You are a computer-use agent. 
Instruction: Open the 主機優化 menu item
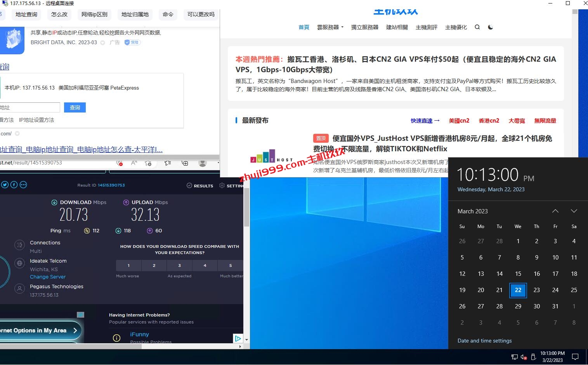tap(456, 27)
